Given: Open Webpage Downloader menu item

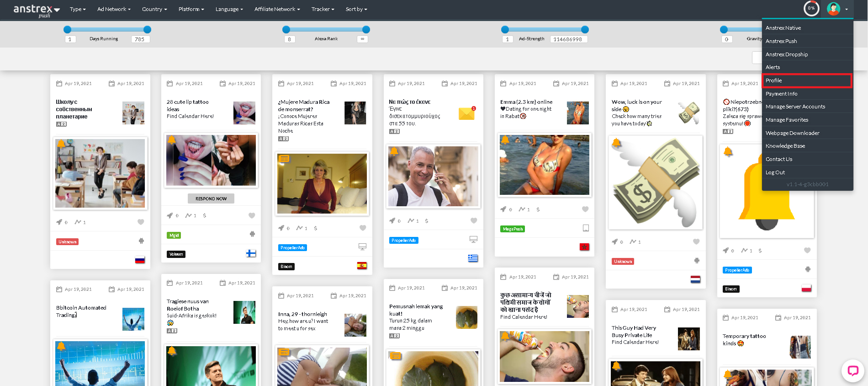Looking at the screenshot, I should click(x=807, y=133).
